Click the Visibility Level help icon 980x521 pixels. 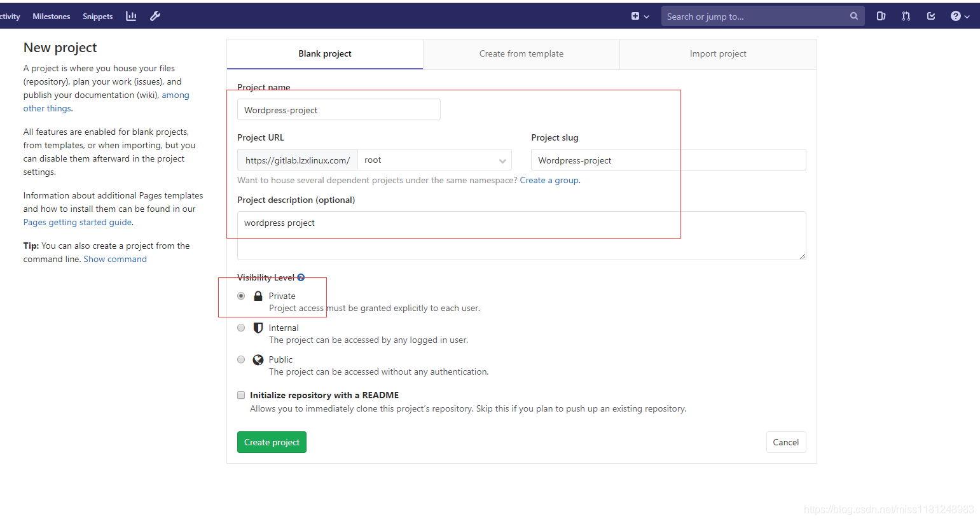pos(301,277)
